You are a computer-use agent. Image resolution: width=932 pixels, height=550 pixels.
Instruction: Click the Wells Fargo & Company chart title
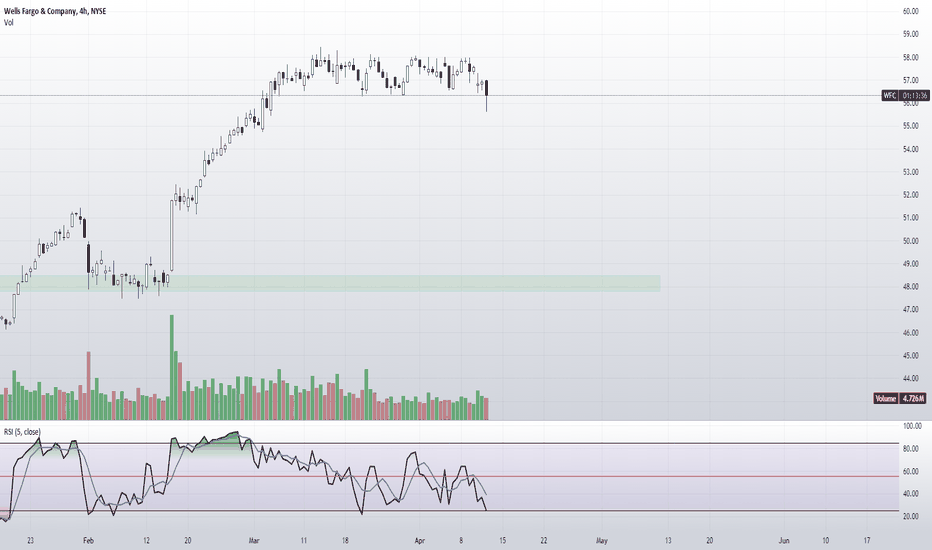(55, 11)
